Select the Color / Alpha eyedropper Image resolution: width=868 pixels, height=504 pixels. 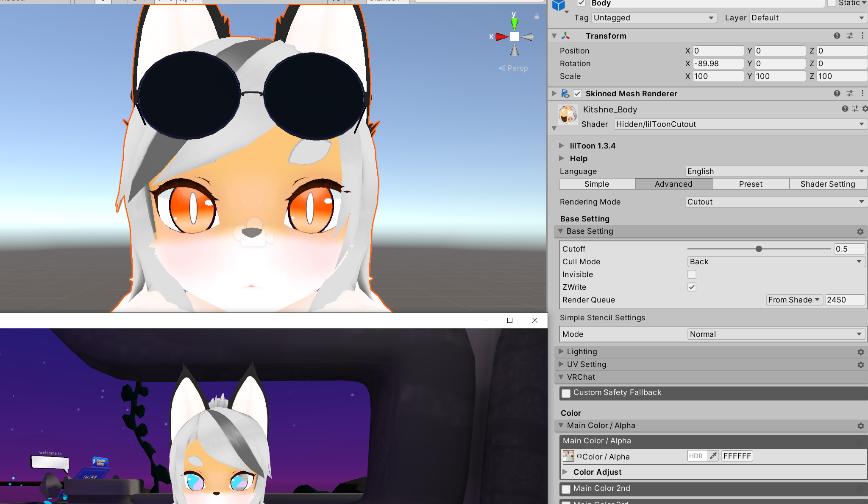pyautogui.click(x=714, y=456)
